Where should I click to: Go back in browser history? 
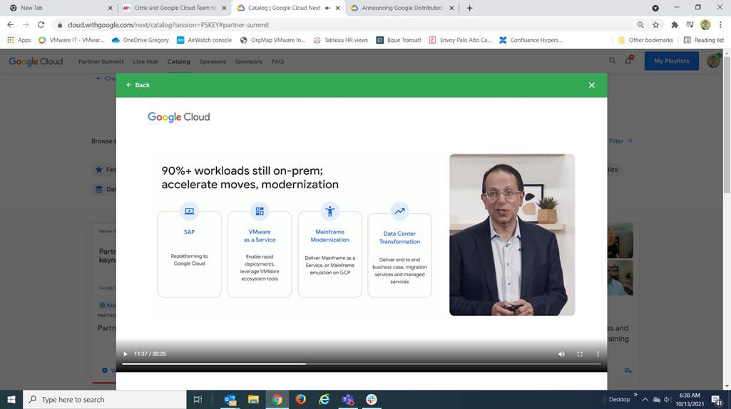click(x=10, y=25)
